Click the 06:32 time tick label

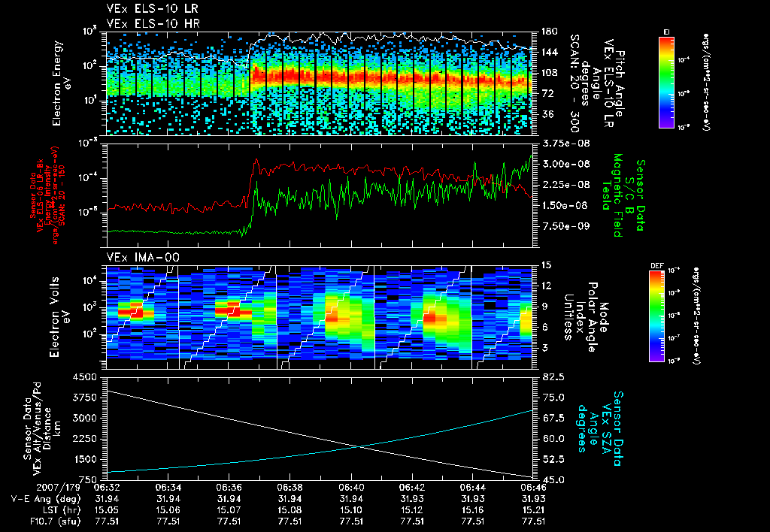107,488
